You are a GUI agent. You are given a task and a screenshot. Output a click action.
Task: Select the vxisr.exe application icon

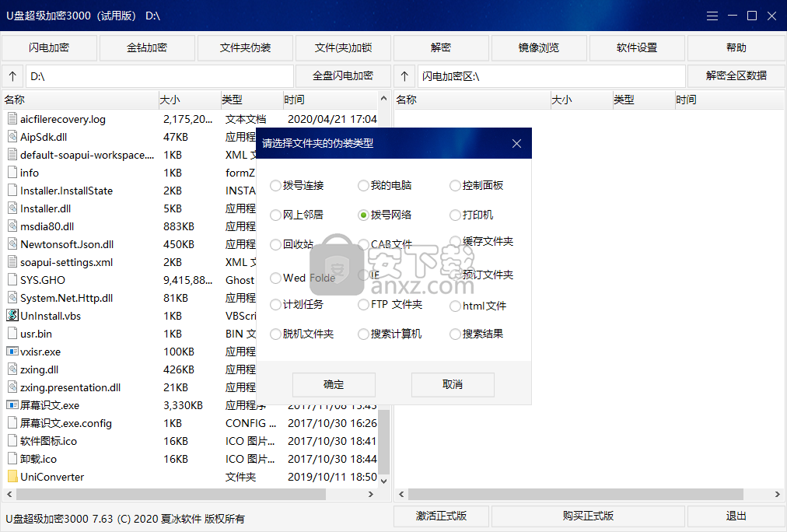[11, 351]
